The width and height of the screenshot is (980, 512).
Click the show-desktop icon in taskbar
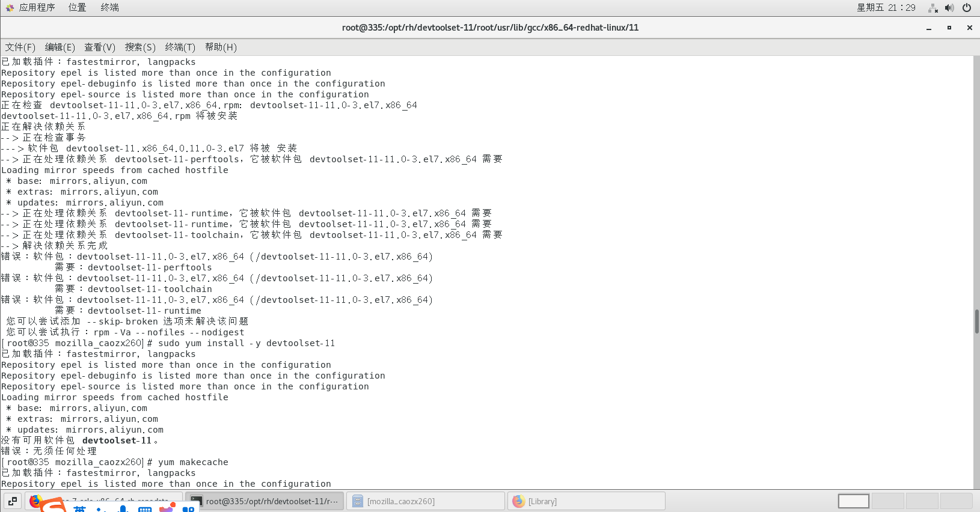[12, 501]
